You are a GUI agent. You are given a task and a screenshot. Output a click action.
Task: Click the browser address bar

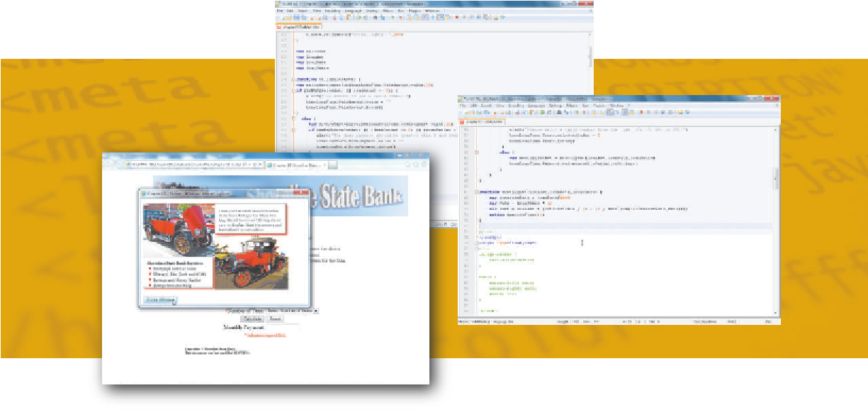coord(193,165)
